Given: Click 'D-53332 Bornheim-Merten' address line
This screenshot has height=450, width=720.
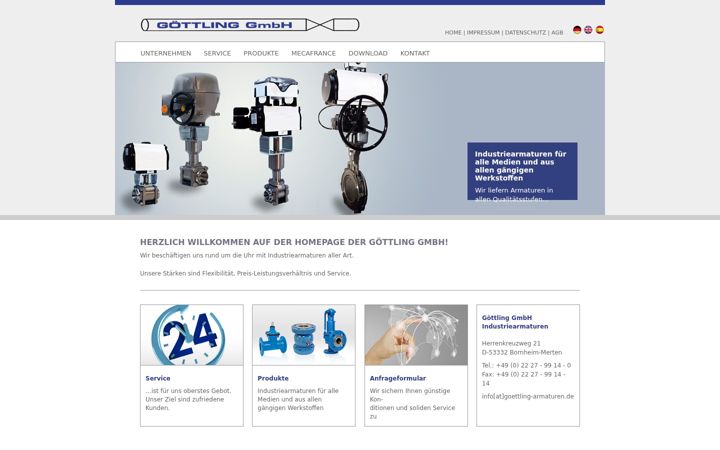Looking at the screenshot, I should tap(522, 353).
